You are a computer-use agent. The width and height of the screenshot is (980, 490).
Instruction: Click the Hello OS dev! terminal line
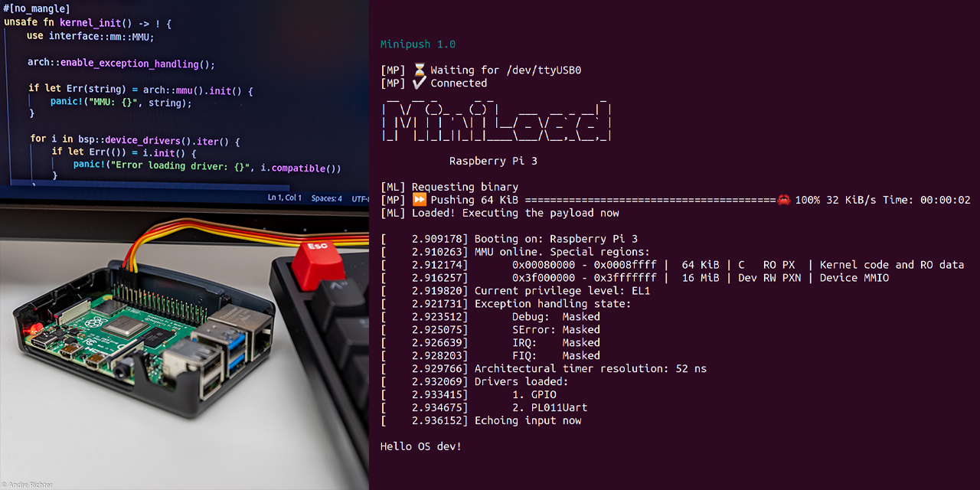pos(421,446)
